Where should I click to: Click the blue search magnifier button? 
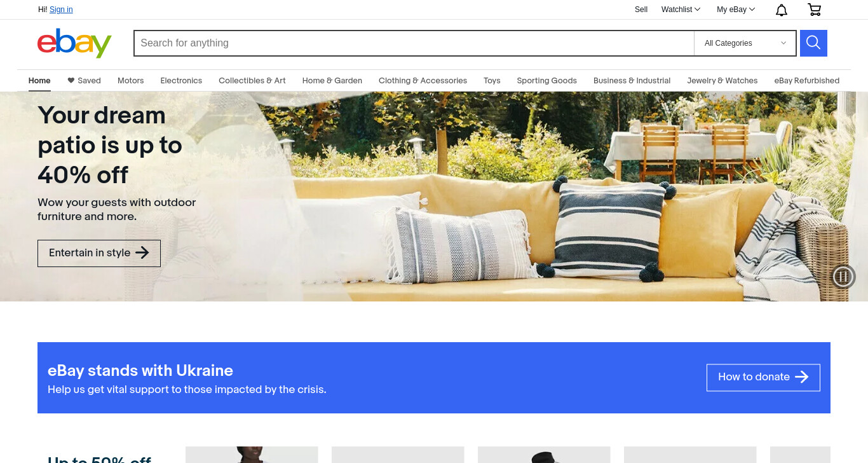pos(813,43)
